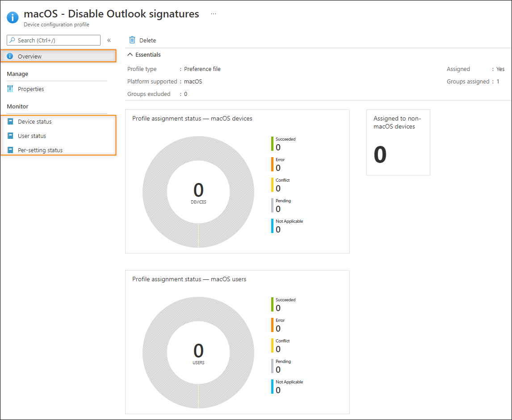Click the 'Groups assigned' label
This screenshot has height=420, width=512.
(468, 82)
